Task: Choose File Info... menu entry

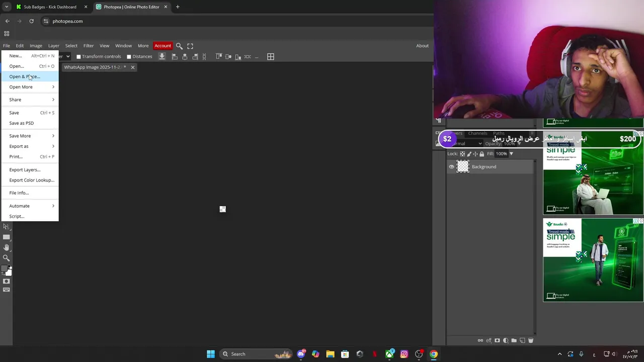Action: click(x=30, y=193)
